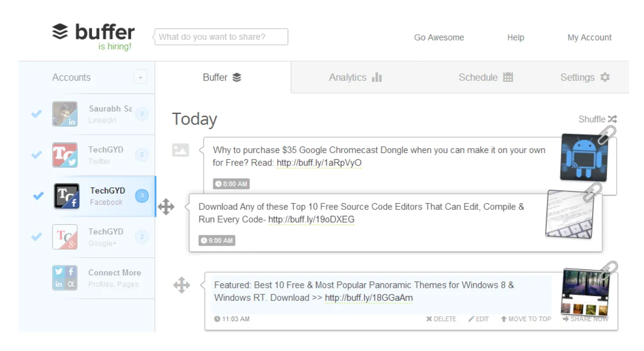Click Connect More social icons tile
Screen dimensions: 644x351
coord(65,278)
